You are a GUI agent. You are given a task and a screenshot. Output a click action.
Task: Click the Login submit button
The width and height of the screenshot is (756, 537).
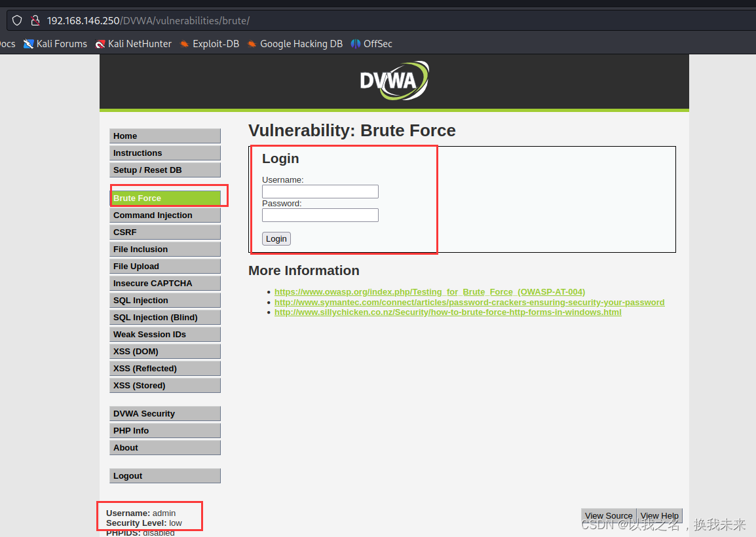(x=276, y=238)
